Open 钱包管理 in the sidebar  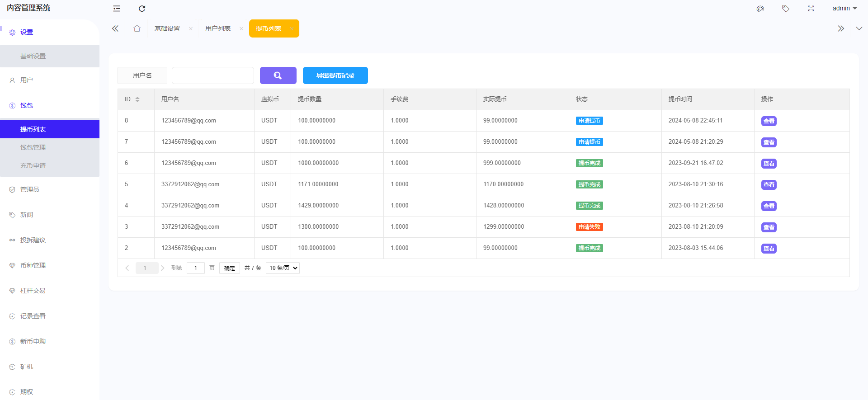(x=33, y=147)
